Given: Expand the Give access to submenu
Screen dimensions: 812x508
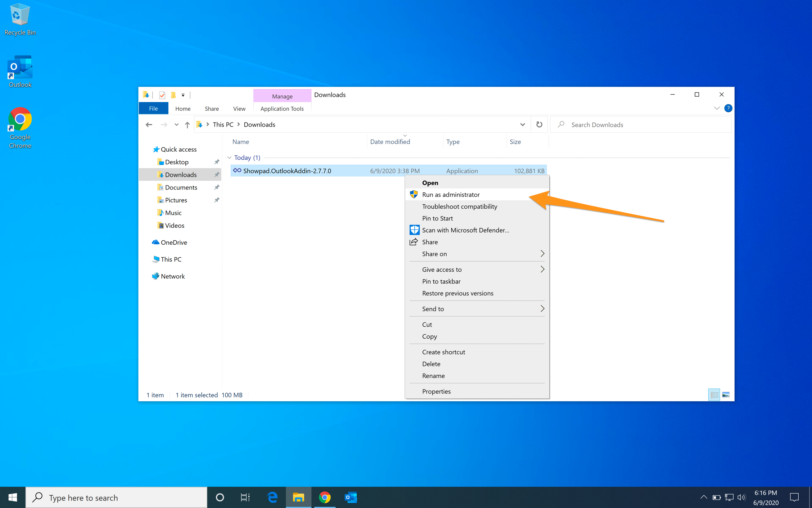Looking at the screenshot, I should point(477,269).
